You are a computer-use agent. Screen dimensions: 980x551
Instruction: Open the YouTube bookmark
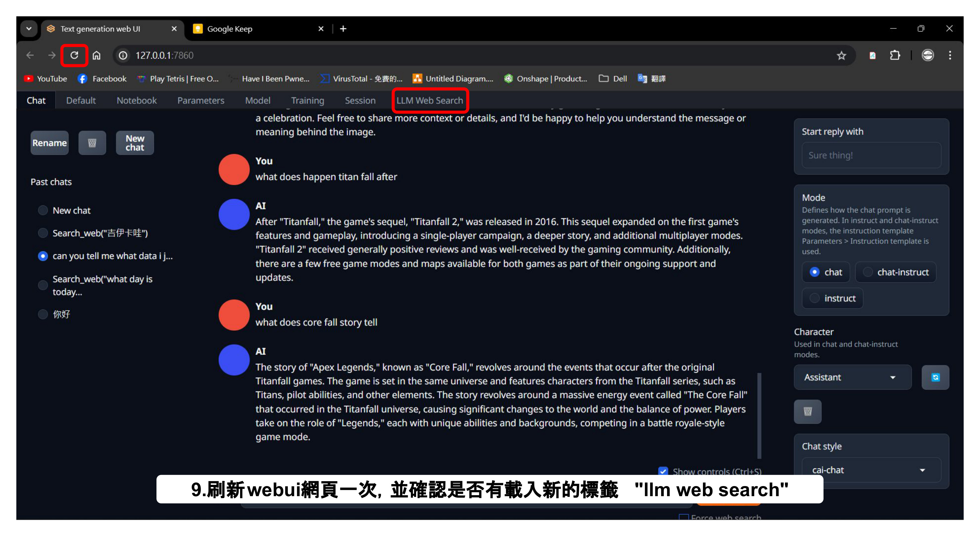pyautogui.click(x=45, y=79)
